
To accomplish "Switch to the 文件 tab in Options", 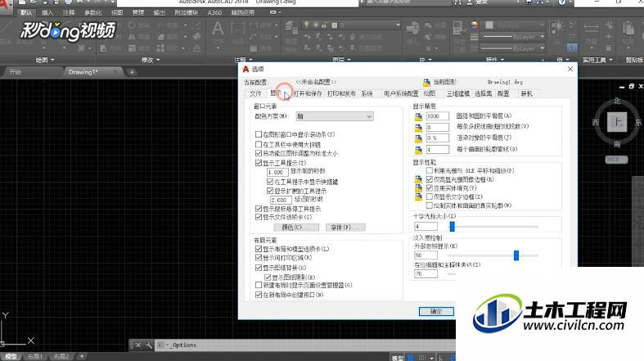I will click(255, 93).
